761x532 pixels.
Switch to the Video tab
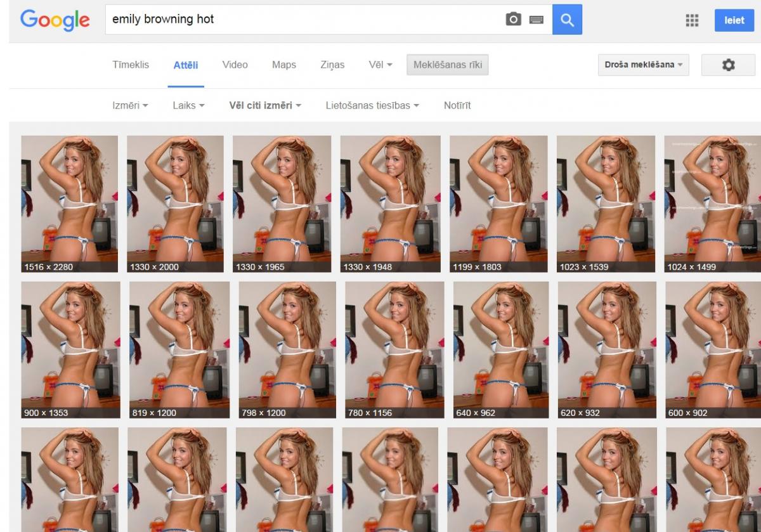pyautogui.click(x=235, y=65)
